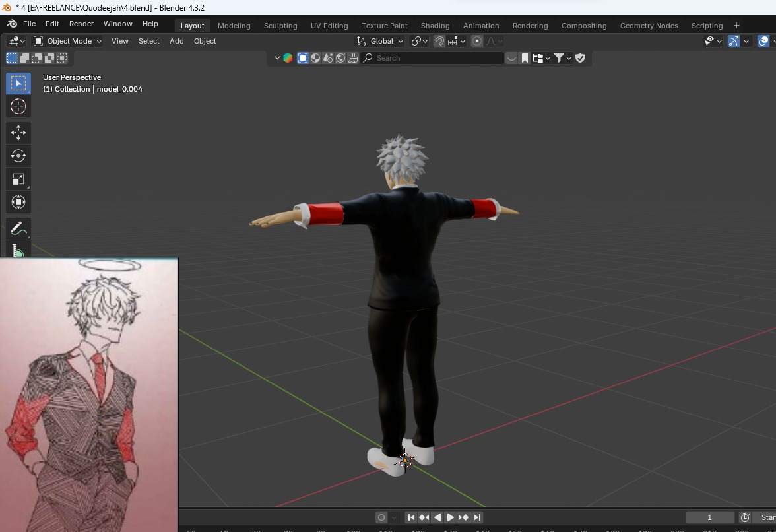Toggle snapping magnet on
The width and height of the screenshot is (776, 532).
point(441,41)
